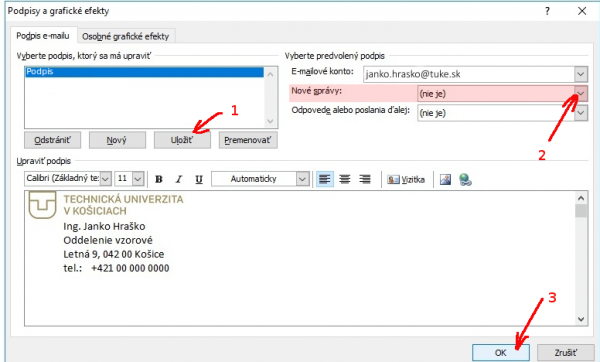Open the font size 11 dropdown

point(138,179)
